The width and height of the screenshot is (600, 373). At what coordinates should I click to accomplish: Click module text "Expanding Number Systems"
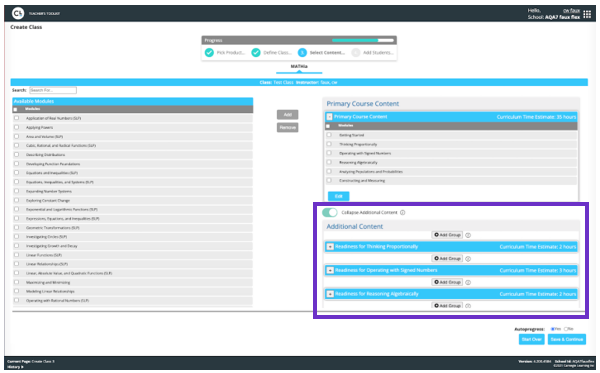pos(49,191)
